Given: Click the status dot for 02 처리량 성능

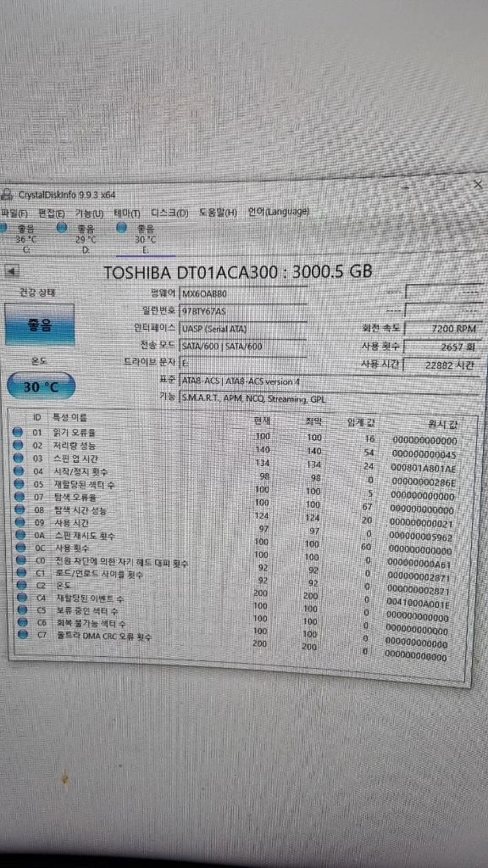Looking at the screenshot, I should click(x=18, y=444).
